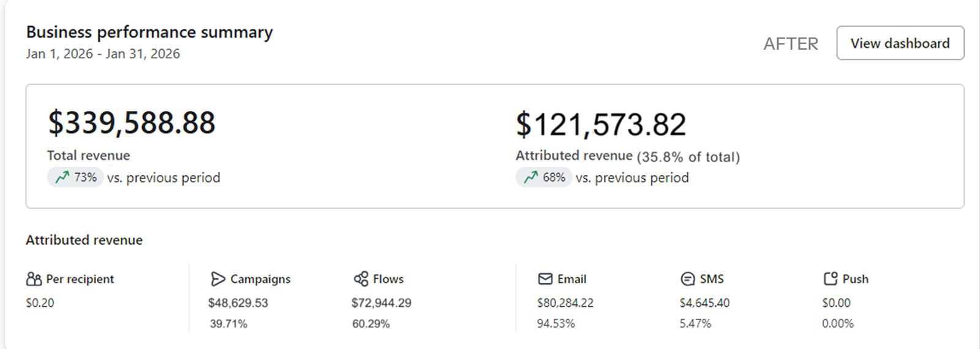The image size is (980, 349).
Task: Click the Flows revenue value $72,944.29
Action: 381,303
